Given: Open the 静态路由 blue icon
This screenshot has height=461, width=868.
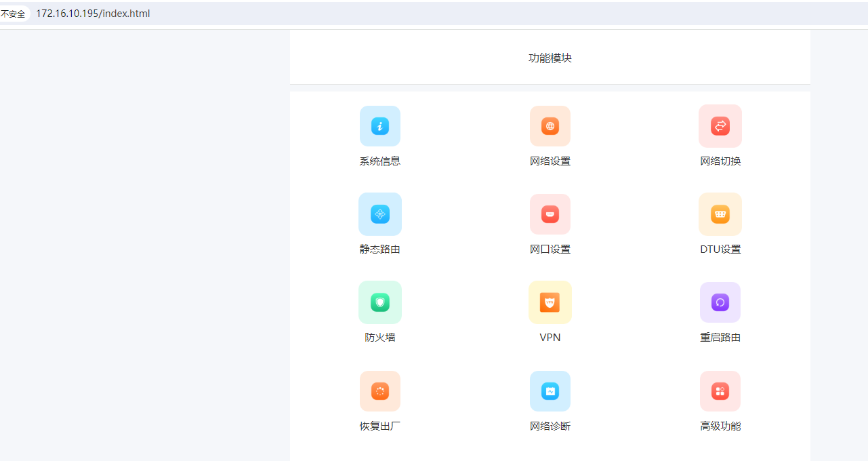Looking at the screenshot, I should pyautogui.click(x=380, y=214).
